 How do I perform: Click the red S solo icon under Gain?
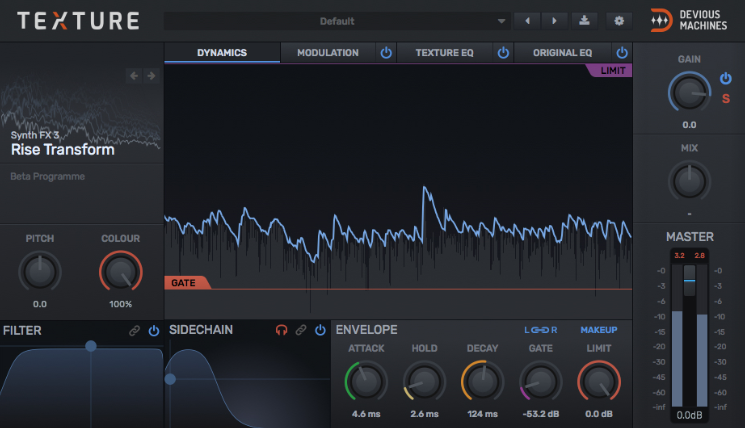[x=726, y=97]
